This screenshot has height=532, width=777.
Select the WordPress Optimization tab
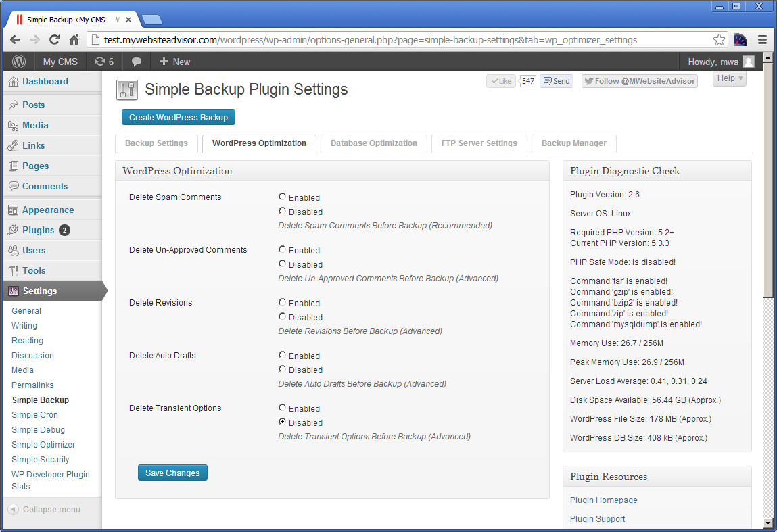[x=259, y=143]
